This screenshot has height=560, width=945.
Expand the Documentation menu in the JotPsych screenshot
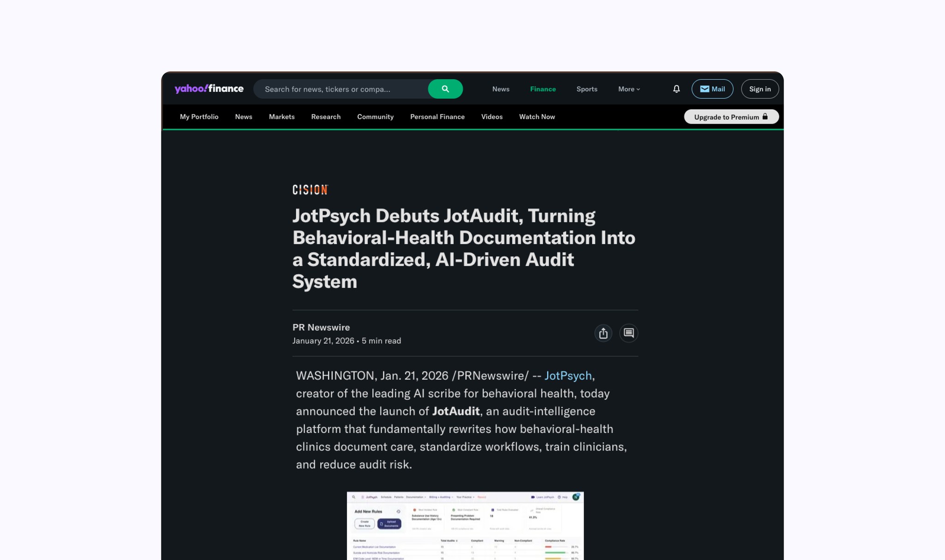(x=415, y=497)
